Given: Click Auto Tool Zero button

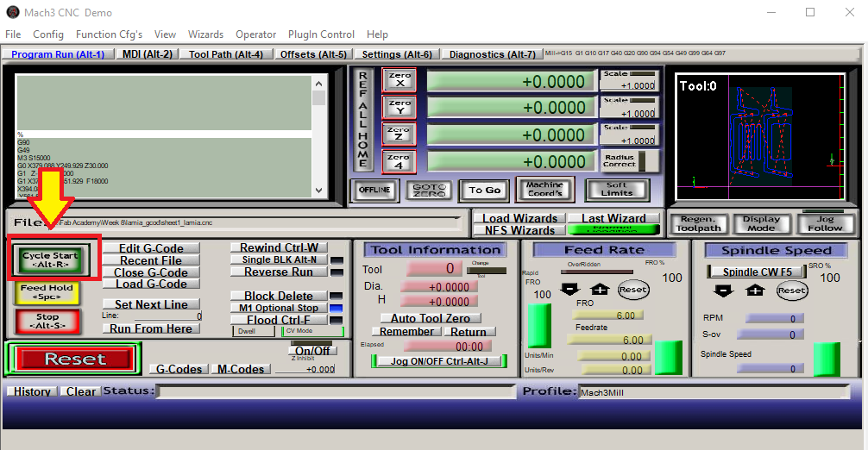Looking at the screenshot, I should click(x=431, y=318).
